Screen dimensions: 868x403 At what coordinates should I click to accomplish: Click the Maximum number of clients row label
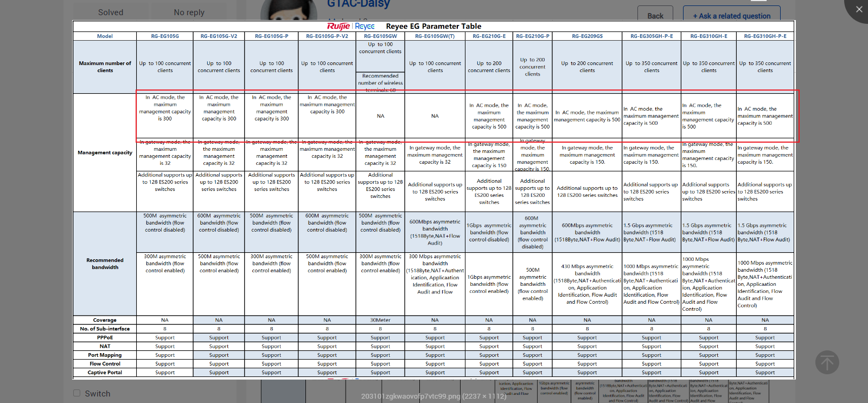[x=105, y=67]
